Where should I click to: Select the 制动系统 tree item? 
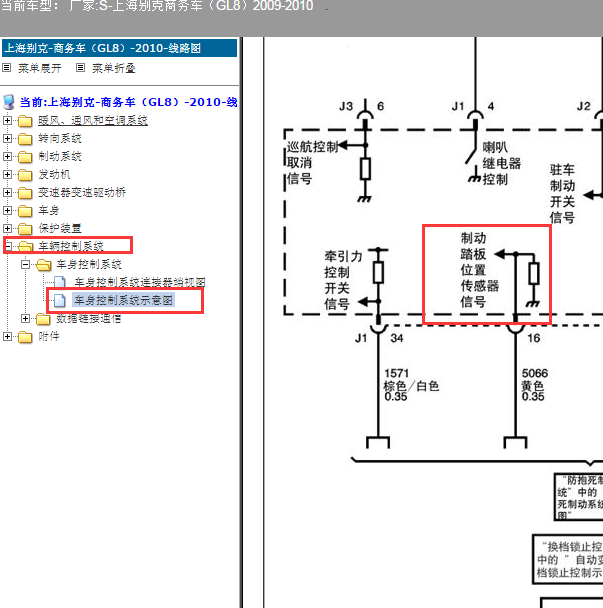60,156
